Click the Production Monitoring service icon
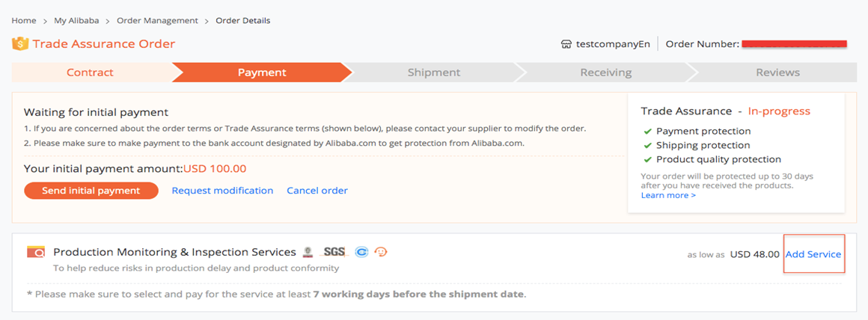The width and height of the screenshot is (868, 320). click(36, 253)
